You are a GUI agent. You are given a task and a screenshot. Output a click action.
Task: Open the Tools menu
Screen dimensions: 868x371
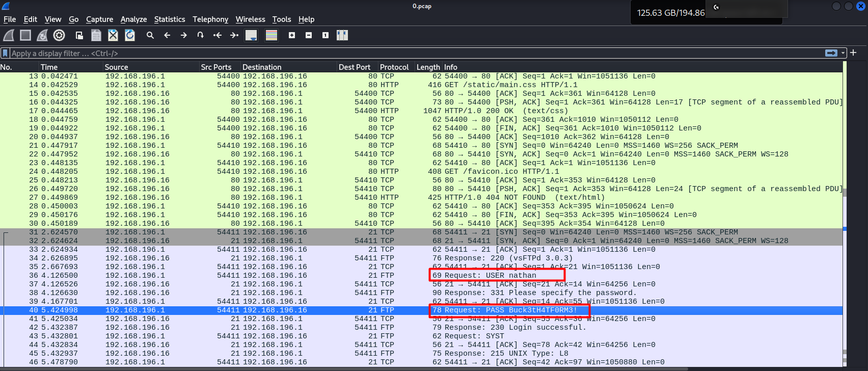(x=282, y=19)
